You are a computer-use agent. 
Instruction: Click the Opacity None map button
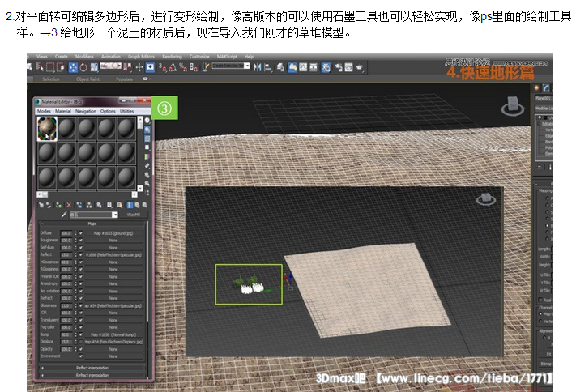(x=113, y=349)
